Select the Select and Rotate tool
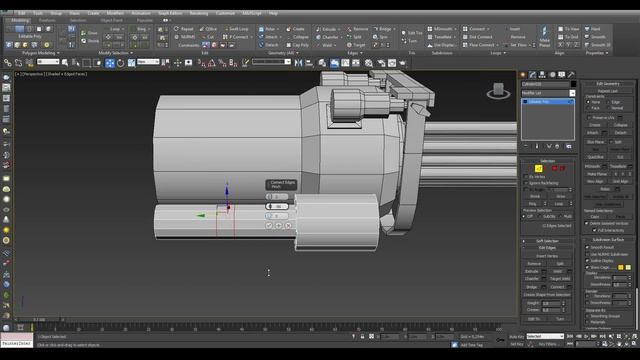 click(x=120, y=63)
